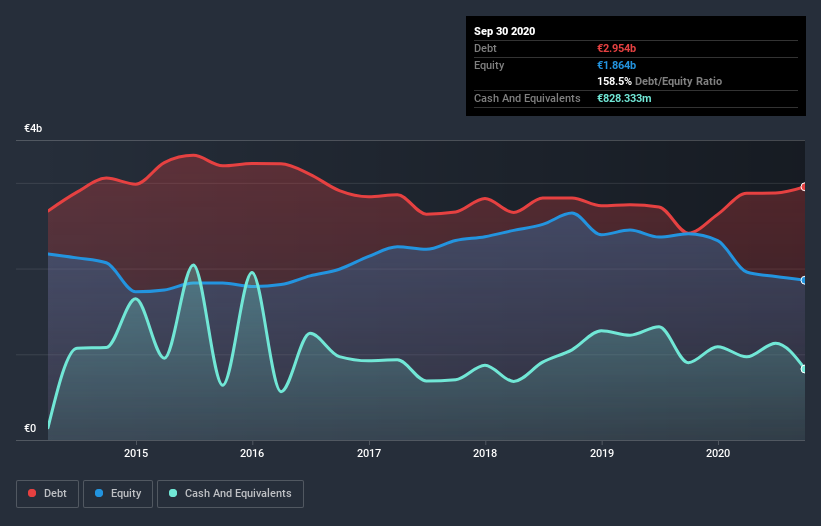Click the 2017 x-axis label

[369, 453]
